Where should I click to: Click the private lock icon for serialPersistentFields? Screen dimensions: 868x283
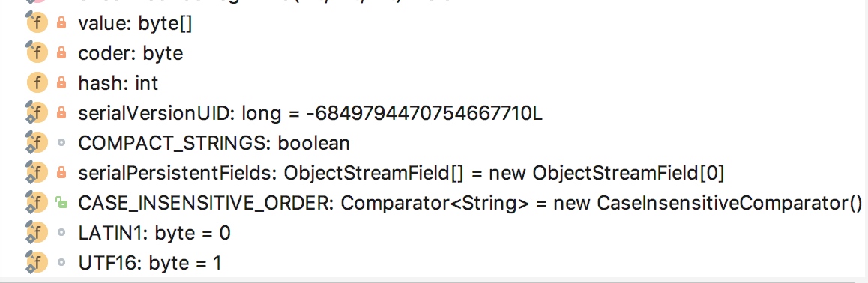point(61,172)
